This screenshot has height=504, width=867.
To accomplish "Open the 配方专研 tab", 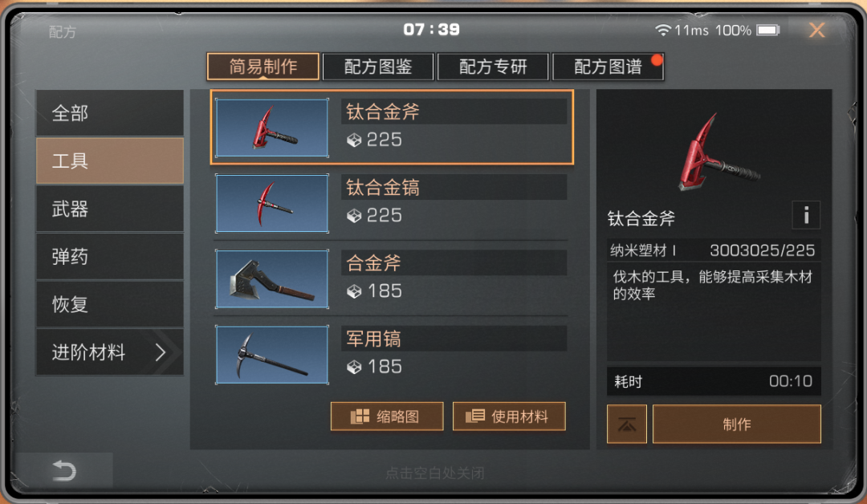I will (493, 67).
